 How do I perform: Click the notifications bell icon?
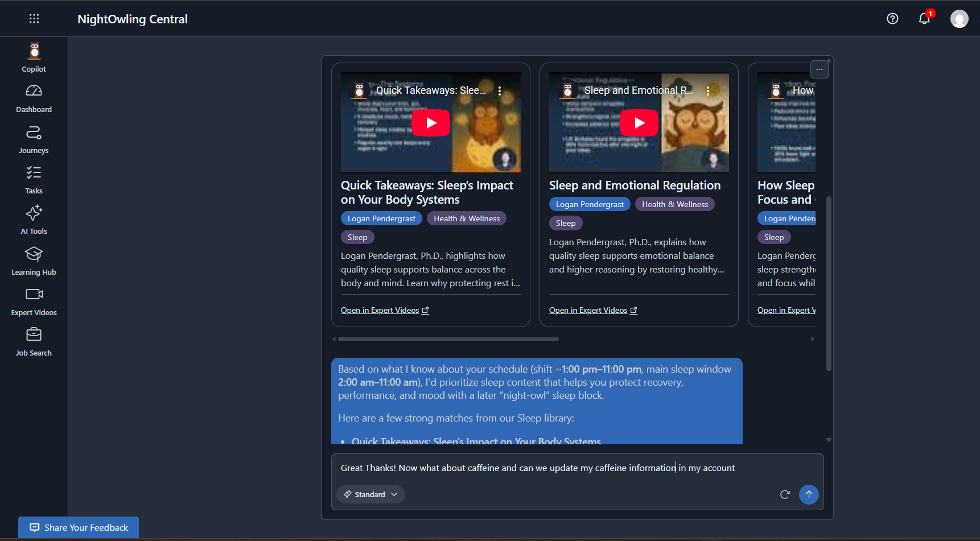tap(924, 19)
